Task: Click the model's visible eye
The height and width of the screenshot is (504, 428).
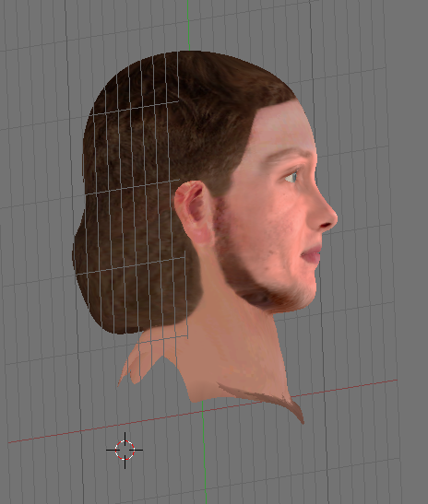Action: tap(291, 177)
